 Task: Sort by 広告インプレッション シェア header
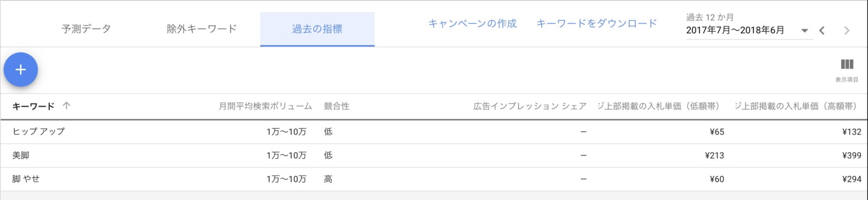click(x=530, y=106)
